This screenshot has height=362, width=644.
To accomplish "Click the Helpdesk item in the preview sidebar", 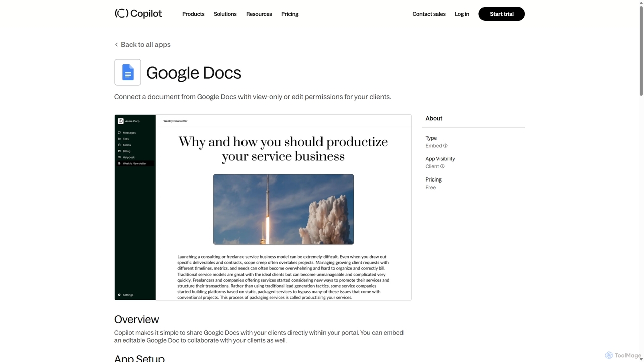I will (129, 157).
